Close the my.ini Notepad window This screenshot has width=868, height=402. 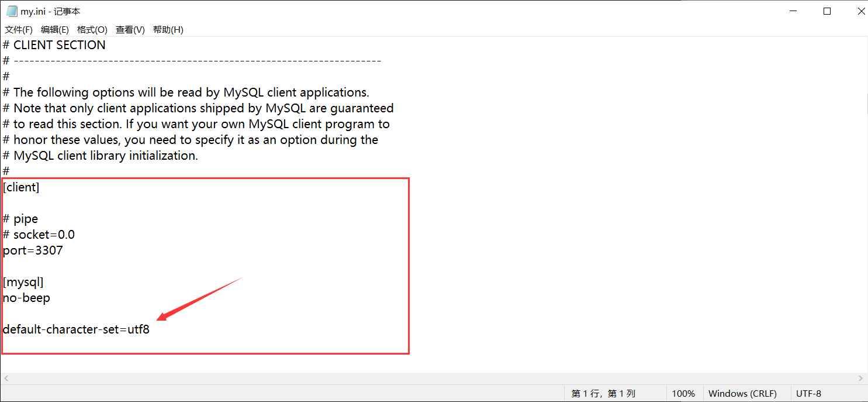tap(860, 11)
